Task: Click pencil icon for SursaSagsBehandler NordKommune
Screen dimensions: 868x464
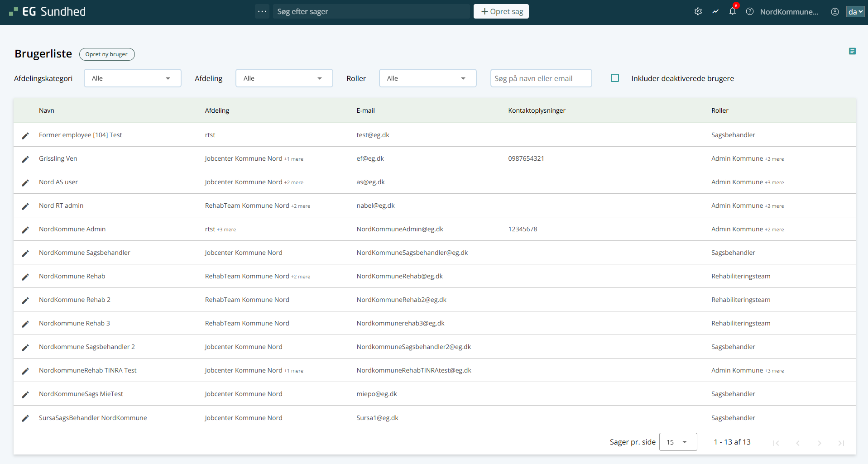Action: coord(25,418)
